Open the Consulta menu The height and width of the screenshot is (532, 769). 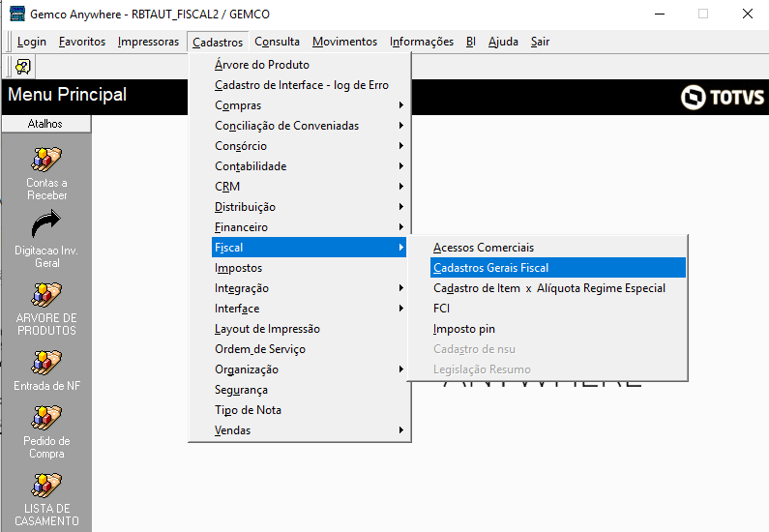coord(277,42)
